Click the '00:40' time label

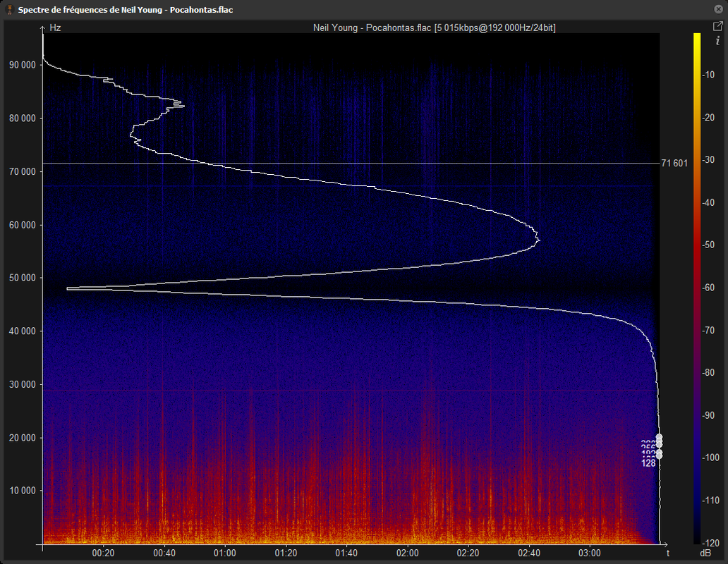click(x=164, y=553)
